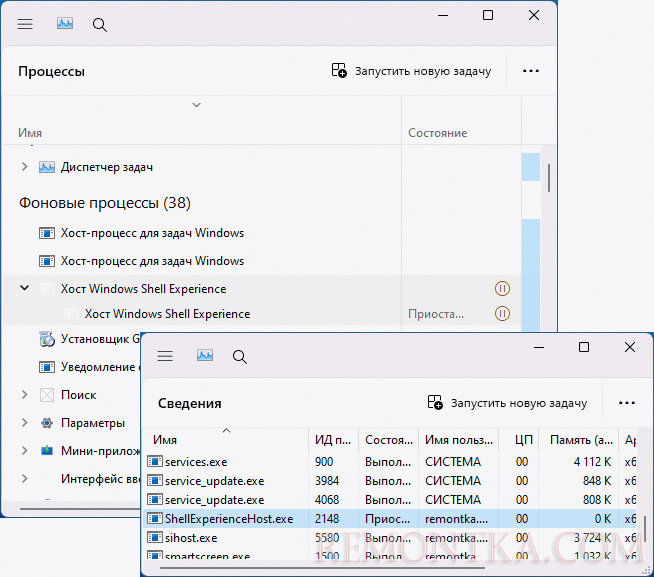Click Параметры gear icon
Image resolution: width=654 pixels, height=577 pixels.
(x=47, y=423)
